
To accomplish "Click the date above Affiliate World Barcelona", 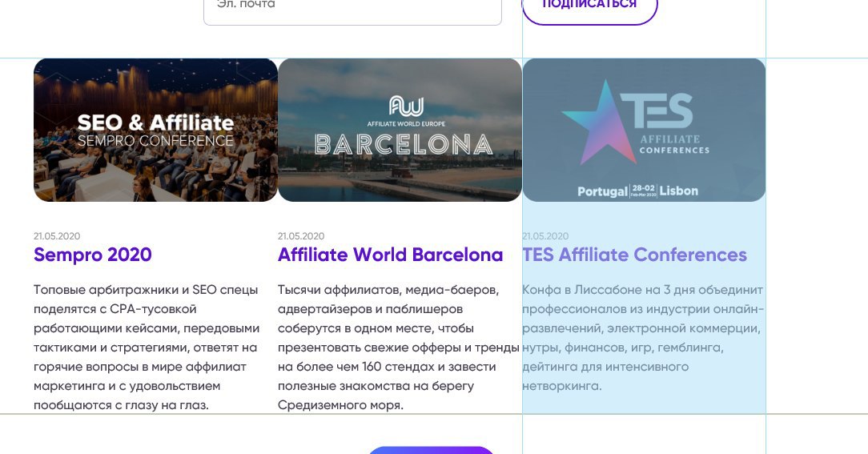I will (x=301, y=236).
